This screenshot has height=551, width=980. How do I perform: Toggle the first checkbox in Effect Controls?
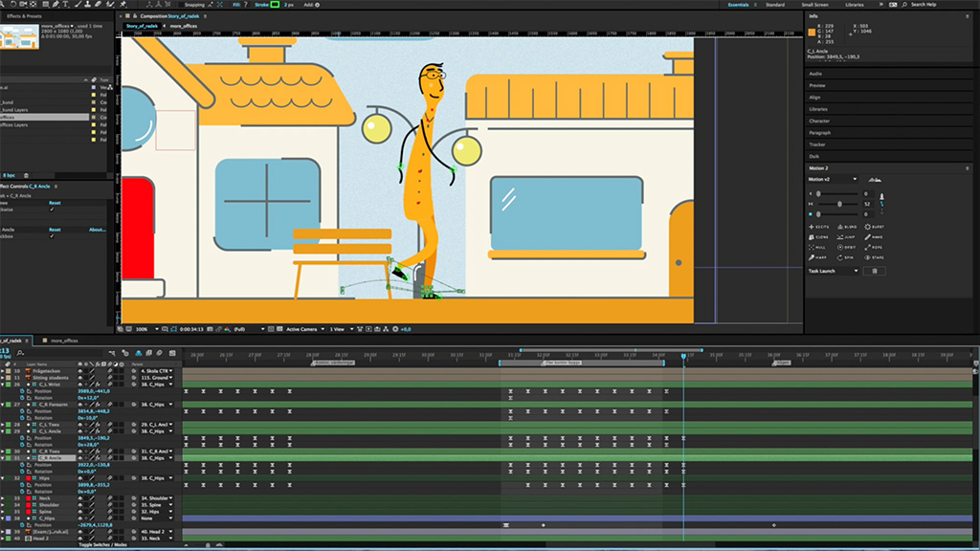point(52,209)
